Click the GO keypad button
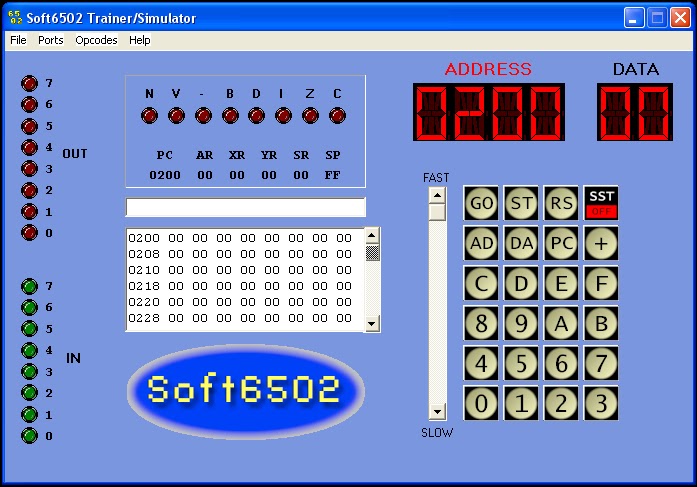 point(481,203)
